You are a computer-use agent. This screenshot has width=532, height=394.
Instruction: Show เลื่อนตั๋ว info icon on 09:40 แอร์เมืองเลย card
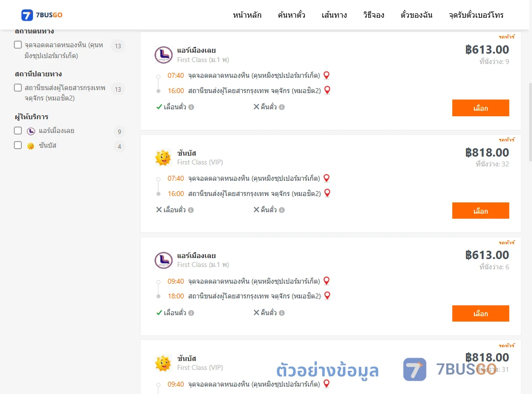pyautogui.click(x=191, y=313)
